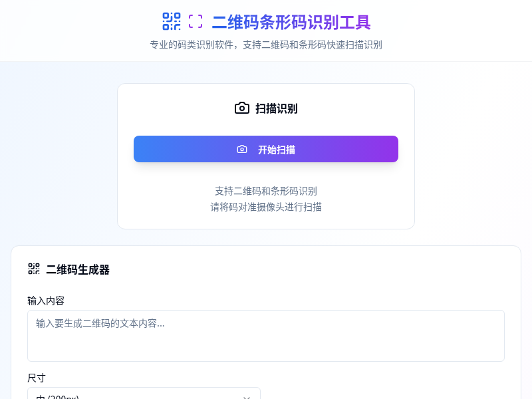
Task: Click the camera icon beside 扫描识别 heading
Action: coord(242,108)
